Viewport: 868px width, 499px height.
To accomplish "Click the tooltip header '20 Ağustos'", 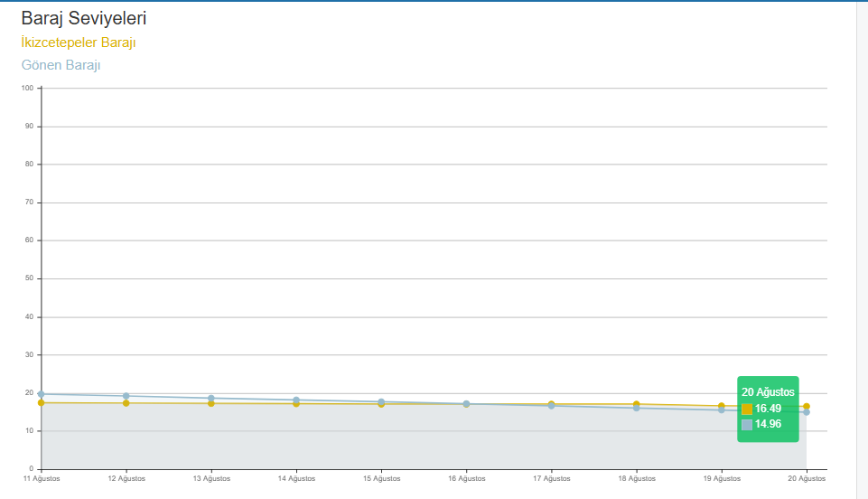I will pyautogui.click(x=768, y=392).
